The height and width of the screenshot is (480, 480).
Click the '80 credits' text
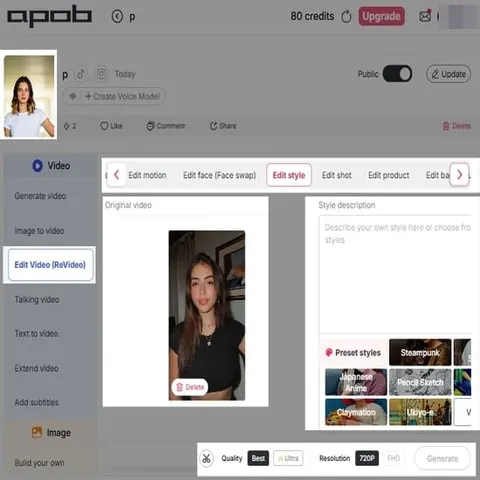pos(312,16)
